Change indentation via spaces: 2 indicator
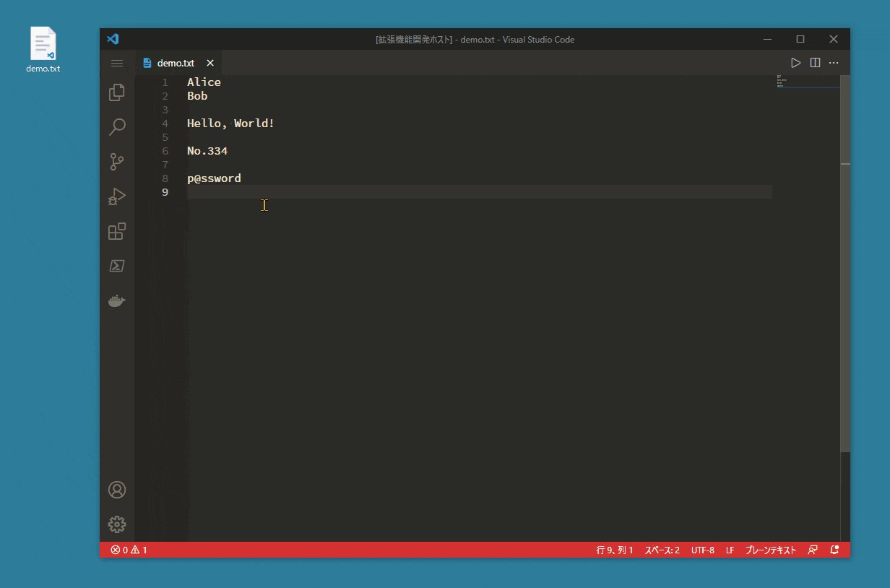890x588 pixels. pos(662,550)
